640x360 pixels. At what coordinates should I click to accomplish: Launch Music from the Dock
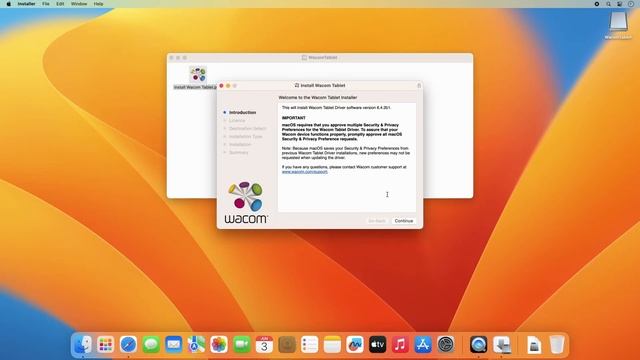click(400, 345)
